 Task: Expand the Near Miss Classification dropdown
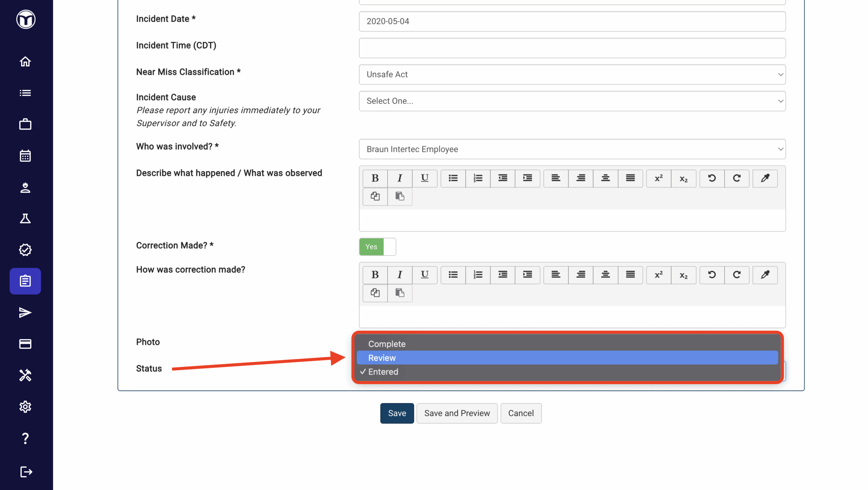572,74
